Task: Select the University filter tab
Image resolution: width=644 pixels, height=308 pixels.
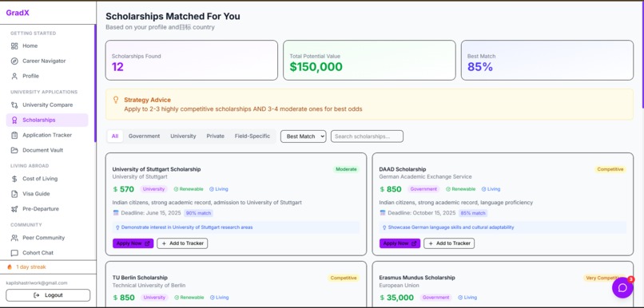Action: point(183,136)
